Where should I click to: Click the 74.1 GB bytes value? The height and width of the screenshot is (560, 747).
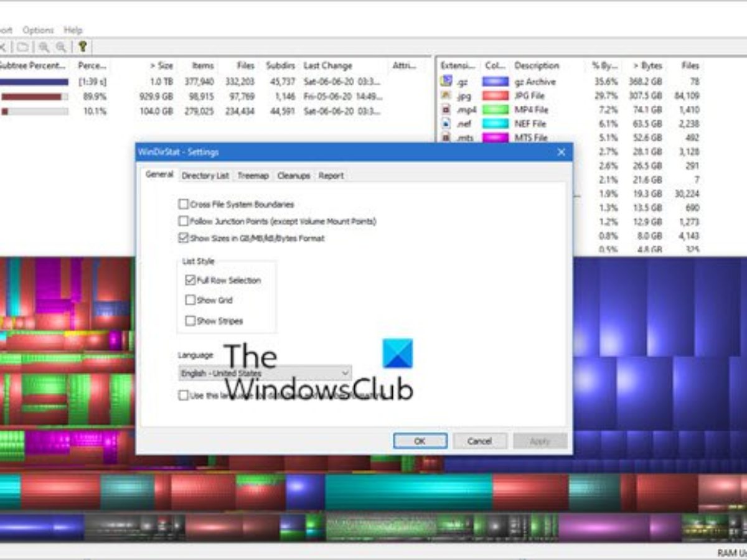tap(649, 110)
